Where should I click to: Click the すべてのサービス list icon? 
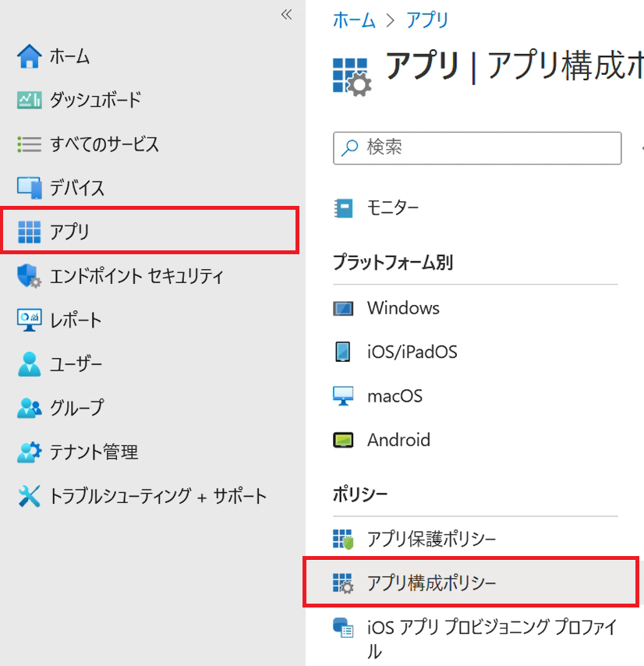pos(30,144)
